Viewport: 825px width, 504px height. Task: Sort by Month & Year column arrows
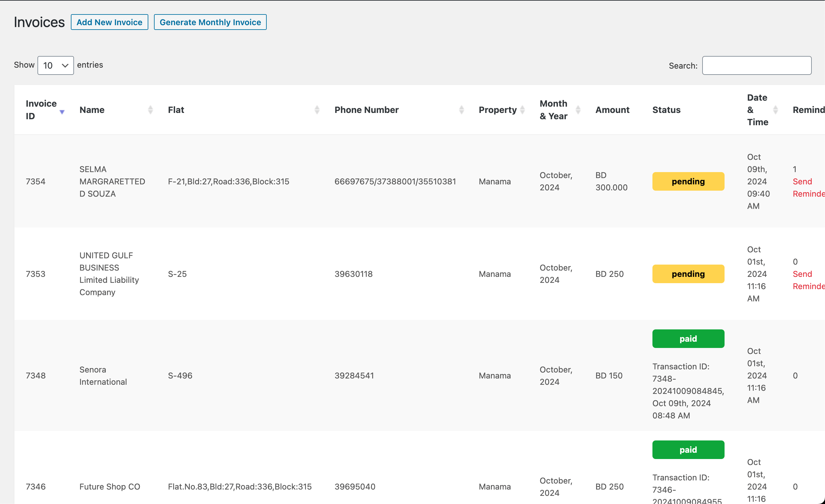(x=578, y=110)
